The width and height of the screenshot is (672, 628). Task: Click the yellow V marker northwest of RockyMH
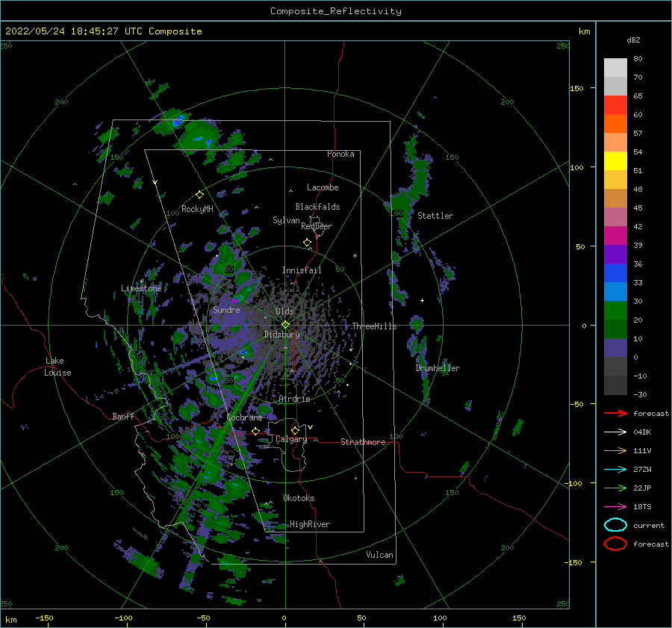155,182
